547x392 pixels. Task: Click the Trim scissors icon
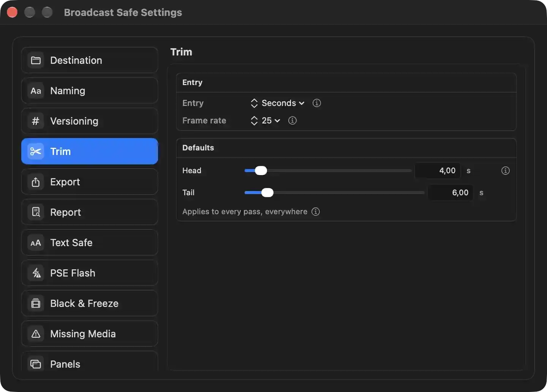pos(36,152)
